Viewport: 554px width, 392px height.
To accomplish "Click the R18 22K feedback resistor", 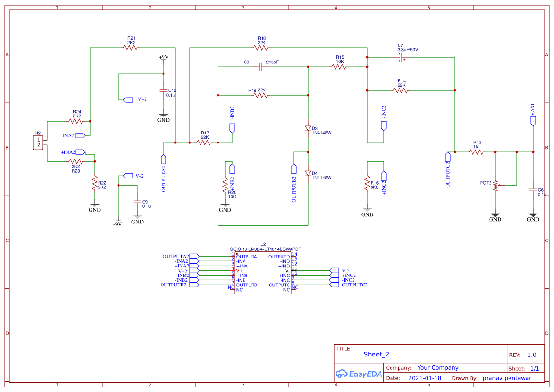I will [261, 47].
